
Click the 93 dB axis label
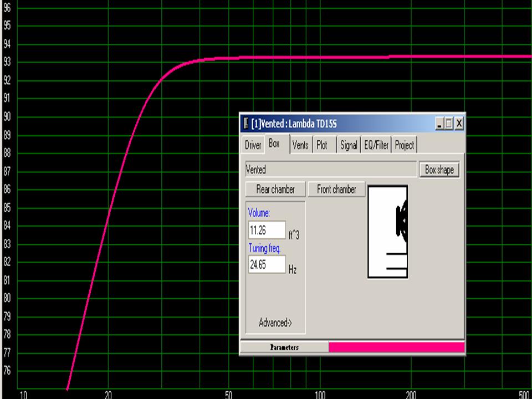pyautogui.click(x=7, y=62)
